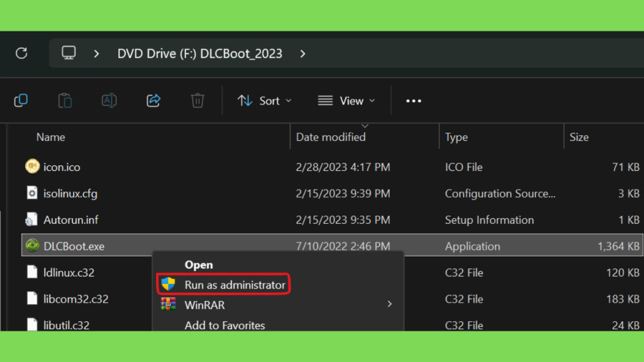The image size is (644, 362).
Task: Select the DLCBoot.exe application icon
Action: (x=32, y=246)
